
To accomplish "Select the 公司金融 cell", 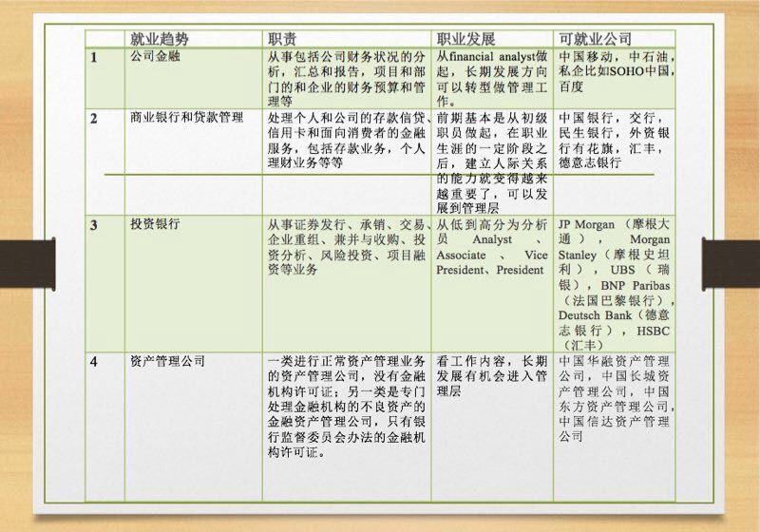I will tap(194, 78).
